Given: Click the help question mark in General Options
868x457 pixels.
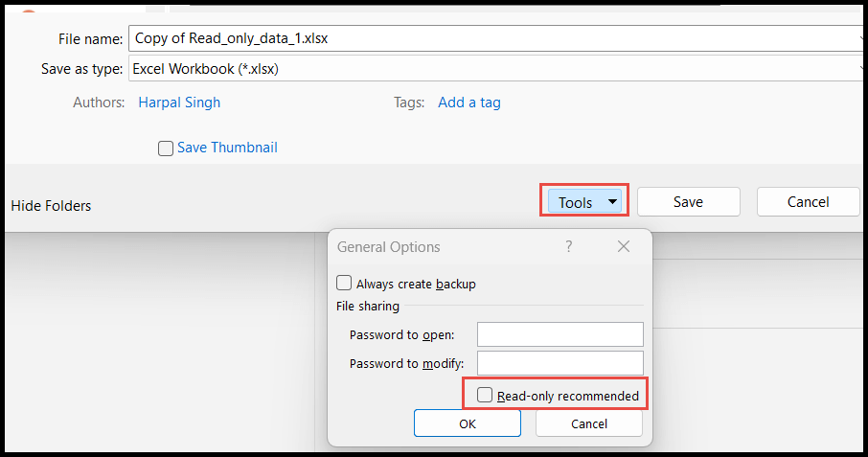Looking at the screenshot, I should [568, 246].
